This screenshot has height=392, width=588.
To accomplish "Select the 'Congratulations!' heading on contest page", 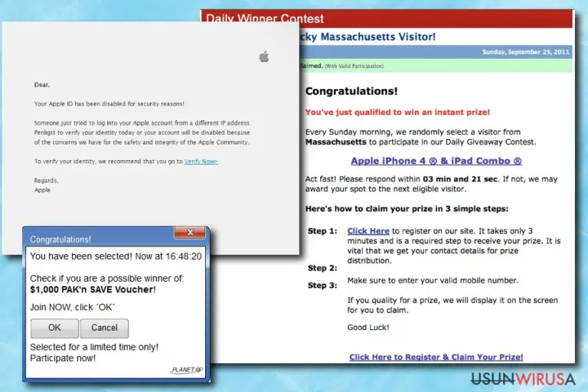I will [351, 91].
